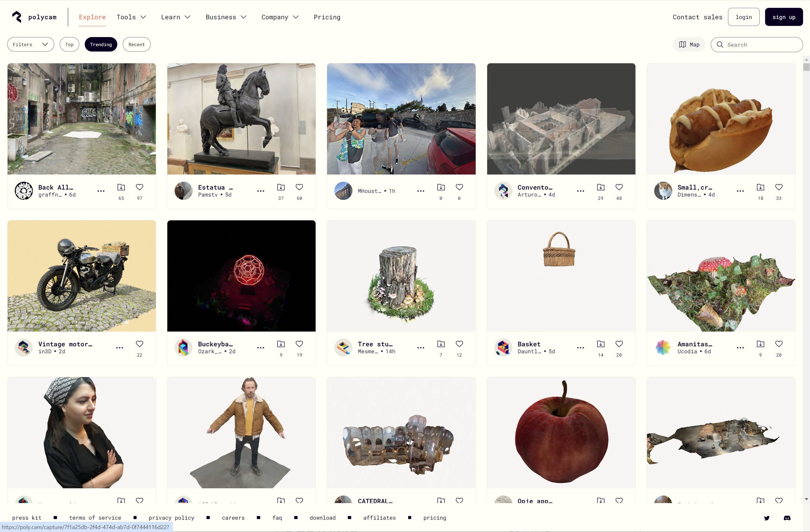The width and height of the screenshot is (810, 532).
Task: Download the Tree stump capture
Action: pyautogui.click(x=441, y=344)
